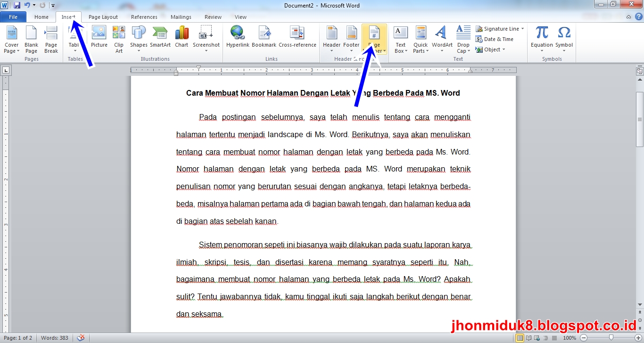Screen dimensions: 644x343
Task: Switch to the Page Layout tab
Action: tap(103, 17)
